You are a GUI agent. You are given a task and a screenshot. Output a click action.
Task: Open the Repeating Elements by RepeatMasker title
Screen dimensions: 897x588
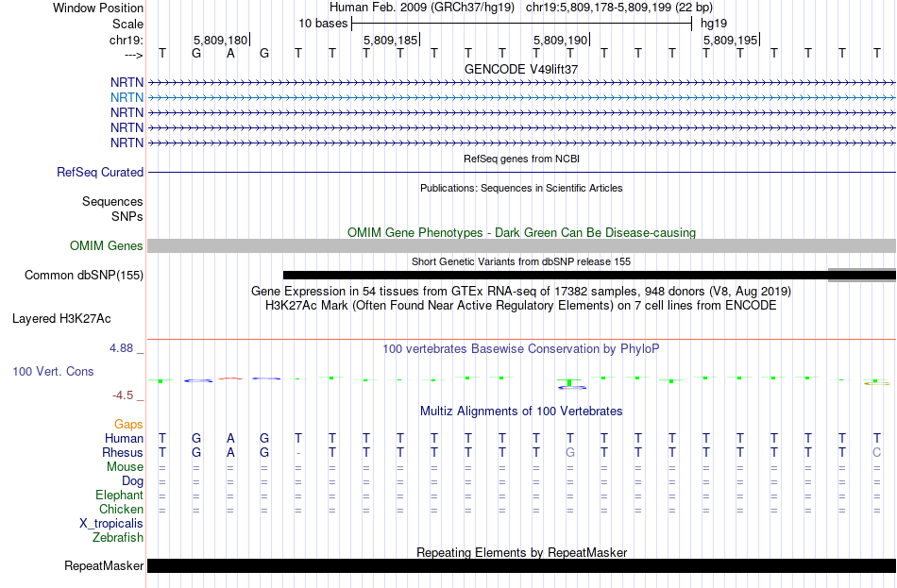(x=521, y=552)
